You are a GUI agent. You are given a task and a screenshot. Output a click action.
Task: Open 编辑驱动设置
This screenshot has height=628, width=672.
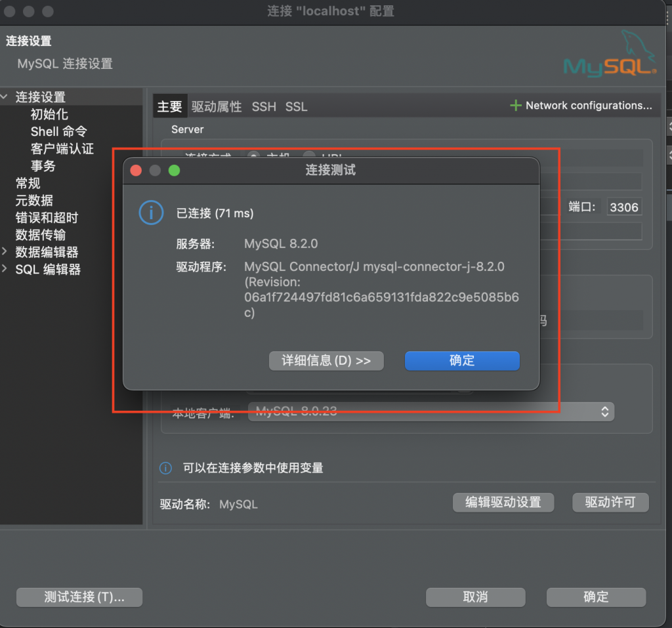coord(503,503)
